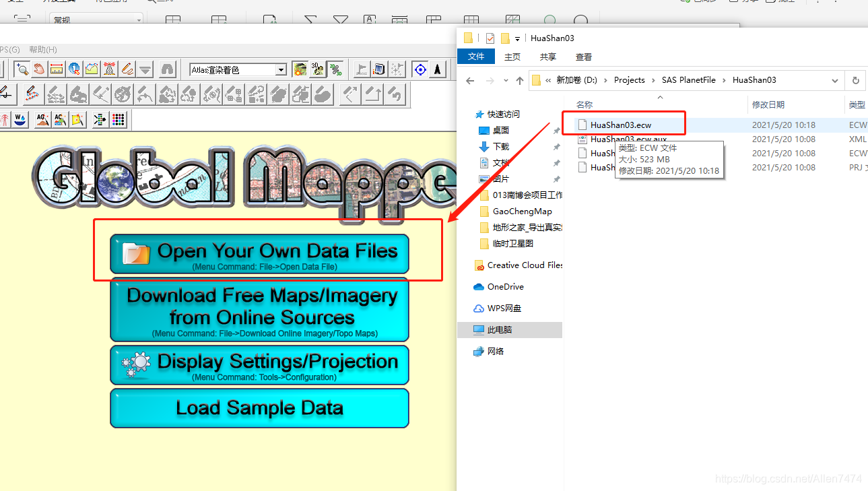Select the View Shed tower tool
This screenshot has height=491, width=868.
pos(109,69)
